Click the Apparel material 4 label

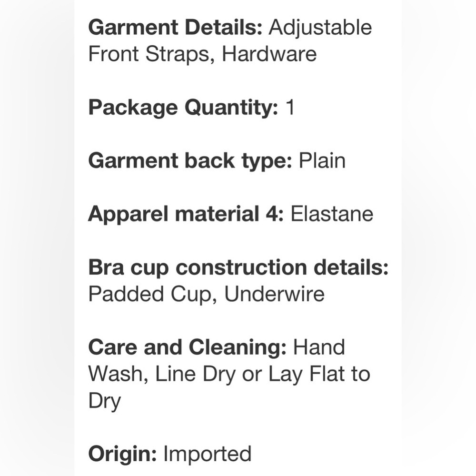click(186, 214)
